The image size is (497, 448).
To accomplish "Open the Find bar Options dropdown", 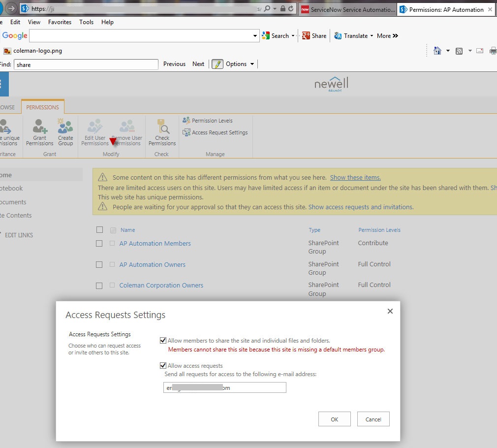I will click(x=240, y=64).
